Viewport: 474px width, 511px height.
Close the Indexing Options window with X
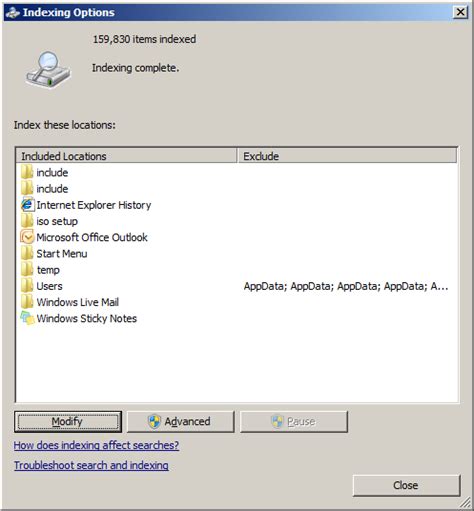[x=460, y=12]
